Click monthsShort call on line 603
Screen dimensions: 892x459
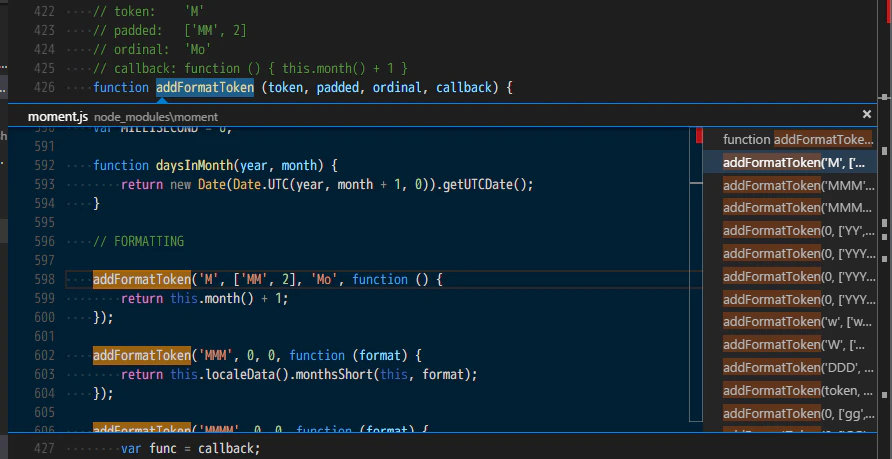pyautogui.click(x=334, y=374)
